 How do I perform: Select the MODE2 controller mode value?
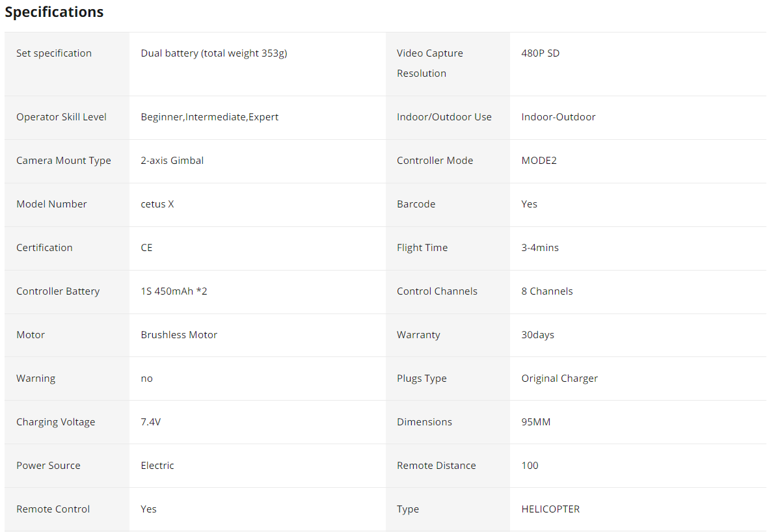[x=539, y=161]
